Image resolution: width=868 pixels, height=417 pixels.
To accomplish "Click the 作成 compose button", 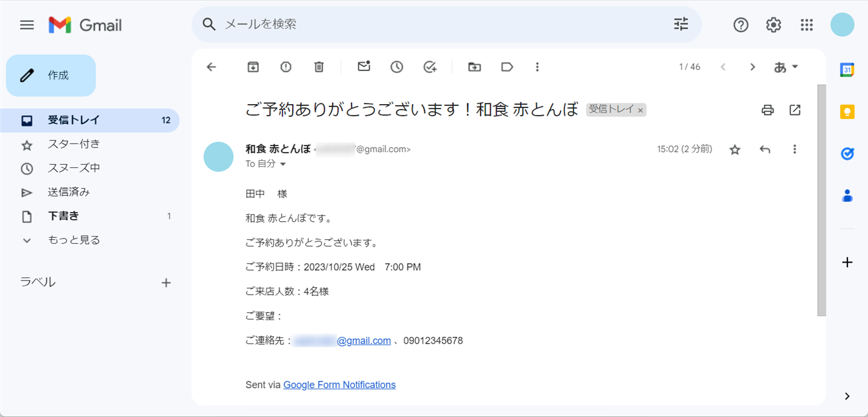I will coord(51,76).
